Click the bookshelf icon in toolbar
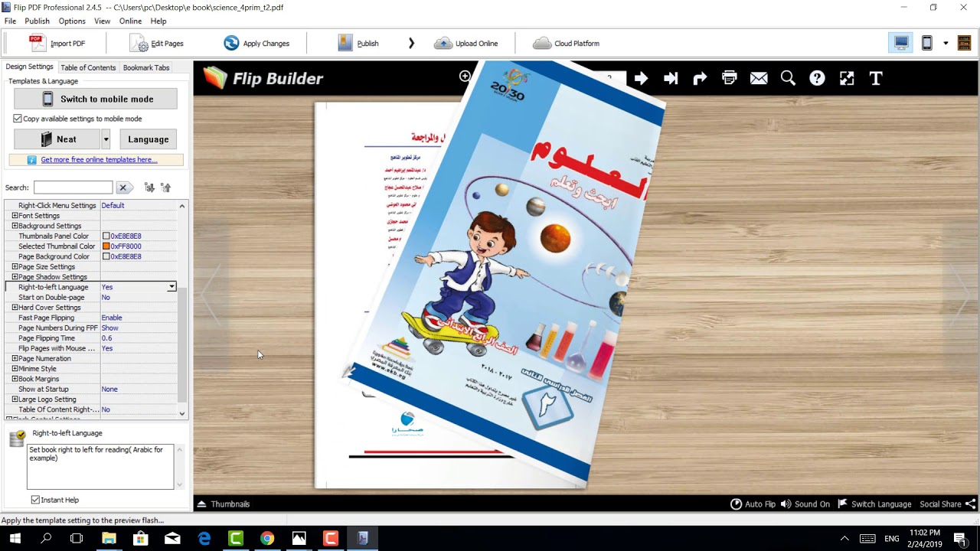 tap(964, 44)
